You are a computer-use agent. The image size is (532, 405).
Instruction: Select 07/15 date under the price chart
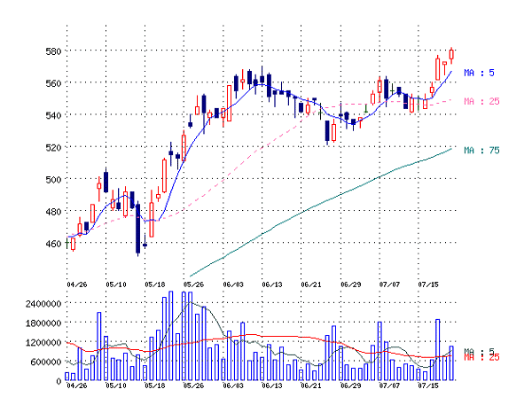pos(428,284)
